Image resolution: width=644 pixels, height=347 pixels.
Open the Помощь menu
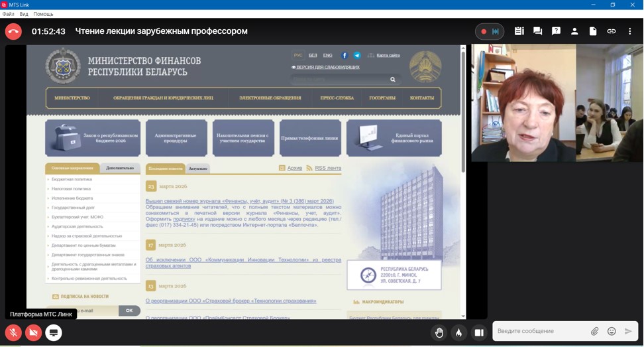point(43,14)
